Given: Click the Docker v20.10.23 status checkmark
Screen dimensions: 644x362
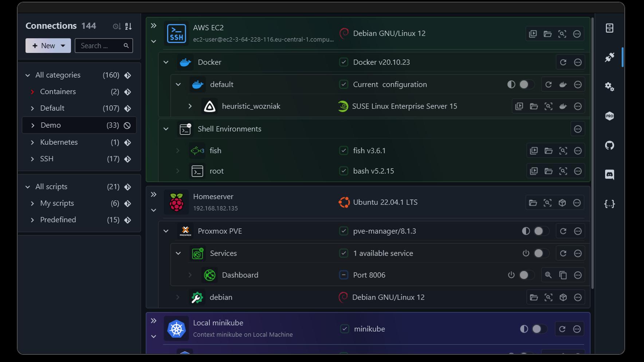Looking at the screenshot, I should tap(343, 62).
